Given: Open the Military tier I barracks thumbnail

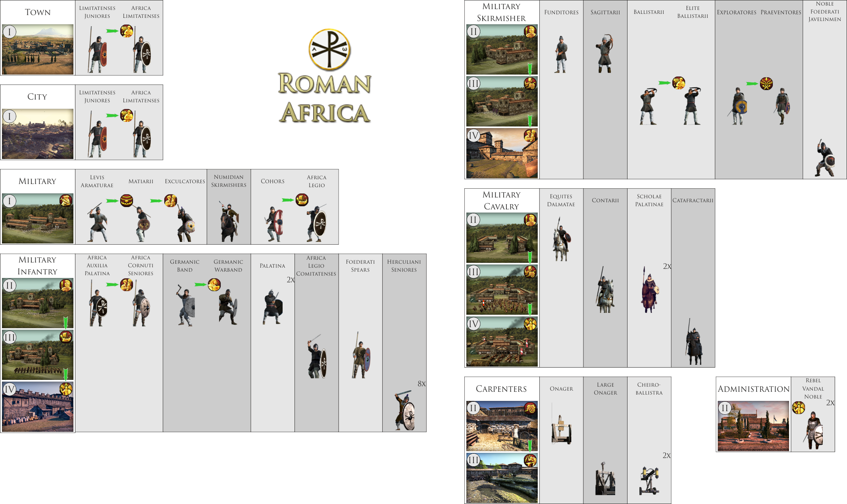Looking at the screenshot, I should 38,218.
